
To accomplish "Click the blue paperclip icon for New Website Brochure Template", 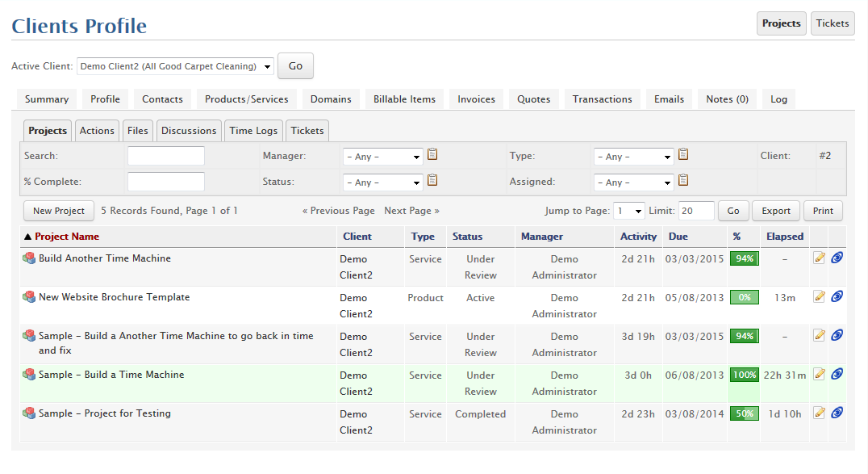I will 837,296.
